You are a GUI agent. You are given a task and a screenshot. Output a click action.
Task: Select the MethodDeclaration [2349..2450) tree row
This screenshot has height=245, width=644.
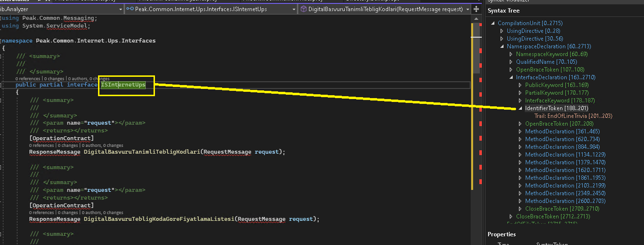coord(565,193)
